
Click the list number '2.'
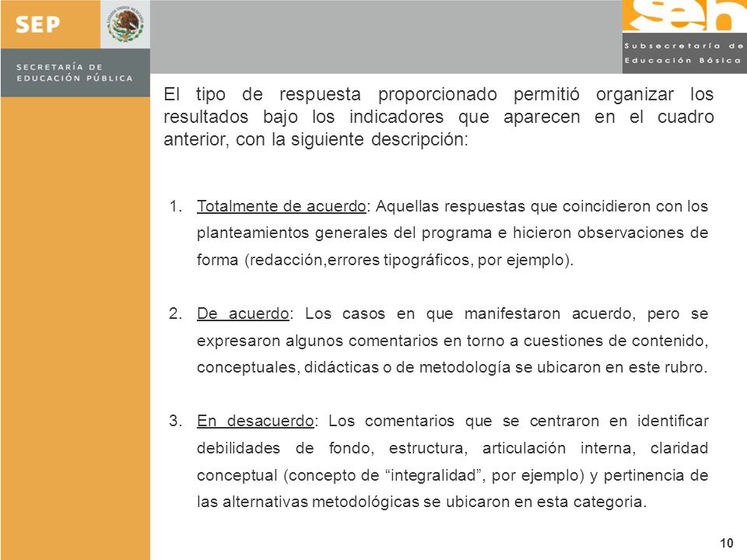(176, 313)
